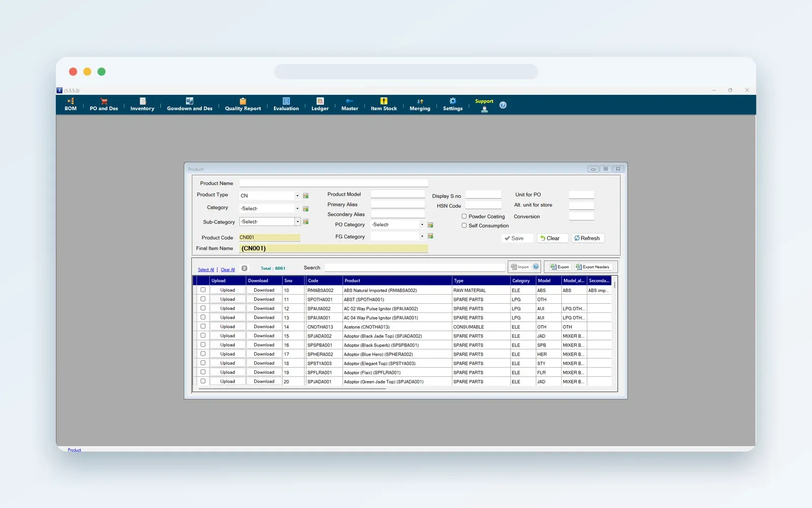812x508 pixels.
Task: Click the Product tab in bottom status bar
Action: pyautogui.click(x=74, y=450)
